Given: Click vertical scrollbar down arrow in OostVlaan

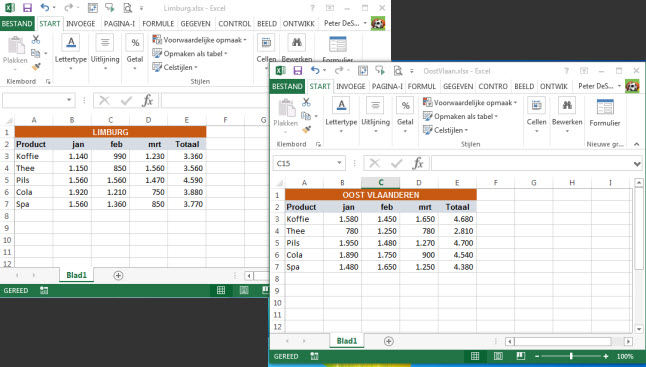Looking at the screenshot, I should 639,329.
